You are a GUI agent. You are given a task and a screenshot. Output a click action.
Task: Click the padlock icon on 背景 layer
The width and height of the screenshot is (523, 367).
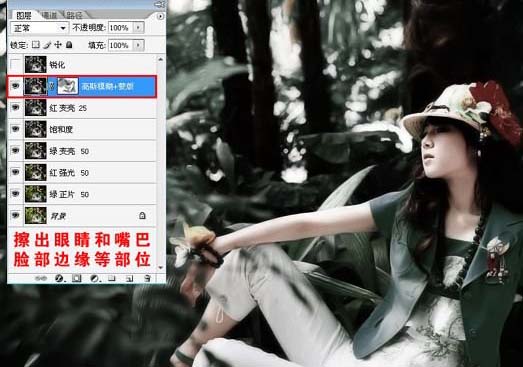(x=142, y=216)
